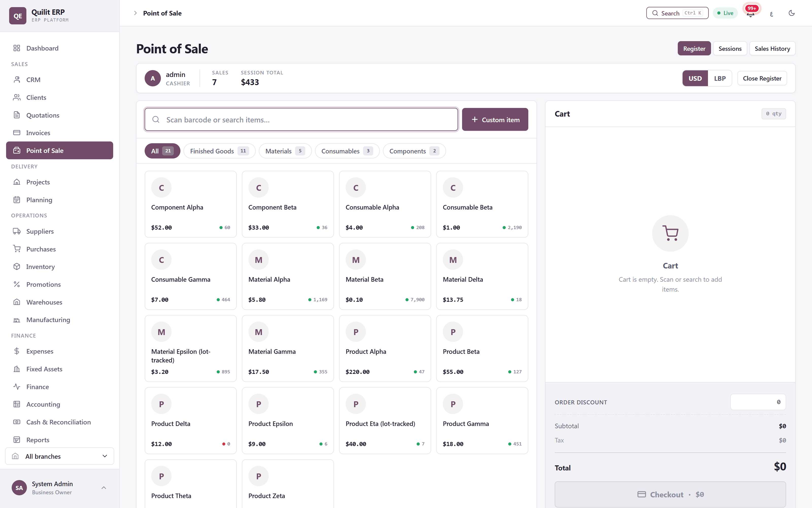Open the notifications bell with 99+ badge

[x=751, y=13]
